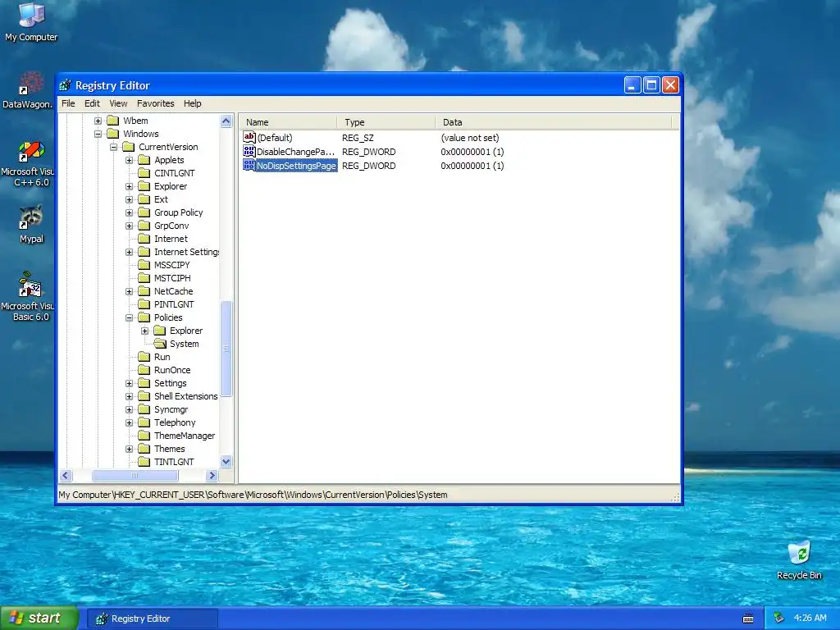
Task: Click the tree horizontal scroll-right arrow
Action: (212, 475)
